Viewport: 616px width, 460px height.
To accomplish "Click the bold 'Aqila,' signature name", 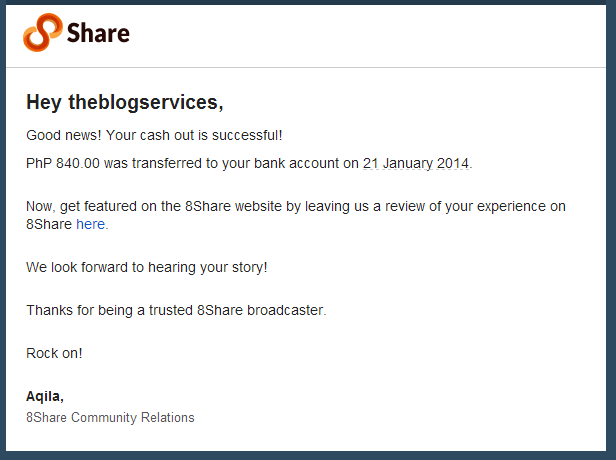I will pos(45,396).
